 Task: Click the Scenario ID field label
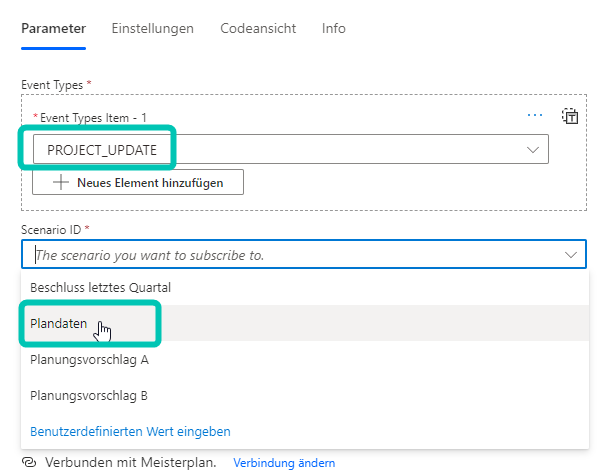tap(51, 230)
